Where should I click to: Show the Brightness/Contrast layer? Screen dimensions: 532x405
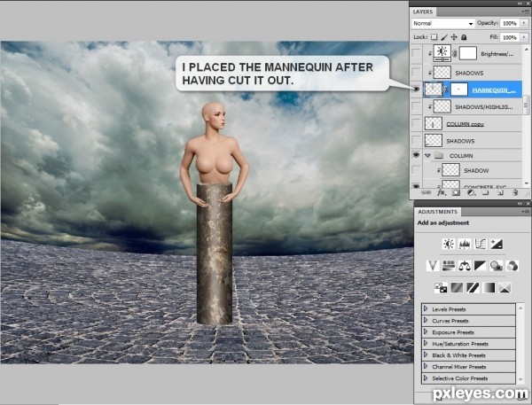(x=416, y=53)
